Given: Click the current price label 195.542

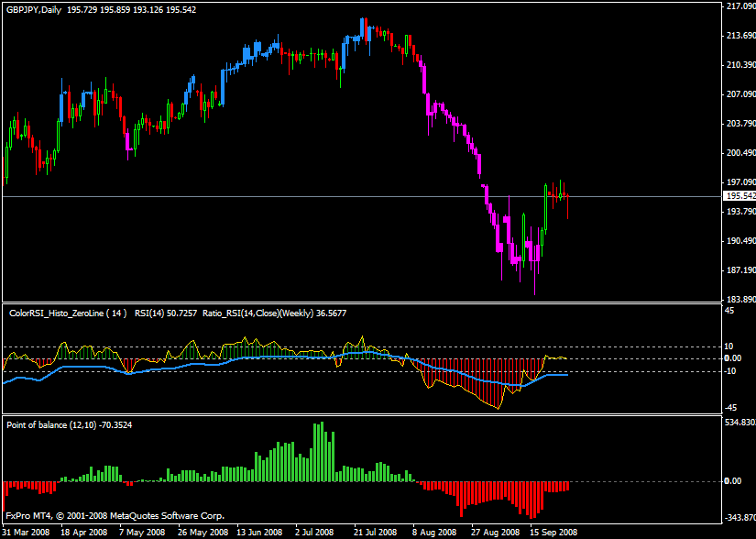Looking at the screenshot, I should coord(739,196).
